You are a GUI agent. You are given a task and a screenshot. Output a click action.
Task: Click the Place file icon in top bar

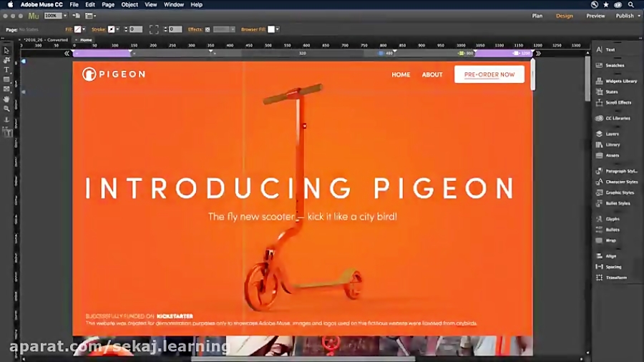(x=77, y=16)
